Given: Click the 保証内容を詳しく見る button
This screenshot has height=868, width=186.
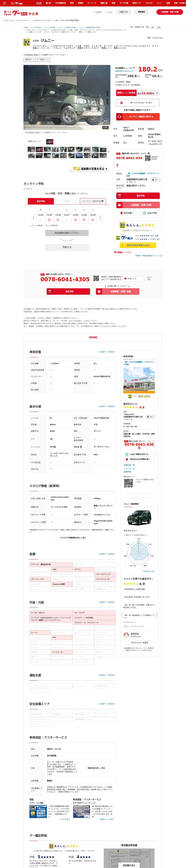Looking at the screenshot, I should [96, 768].
